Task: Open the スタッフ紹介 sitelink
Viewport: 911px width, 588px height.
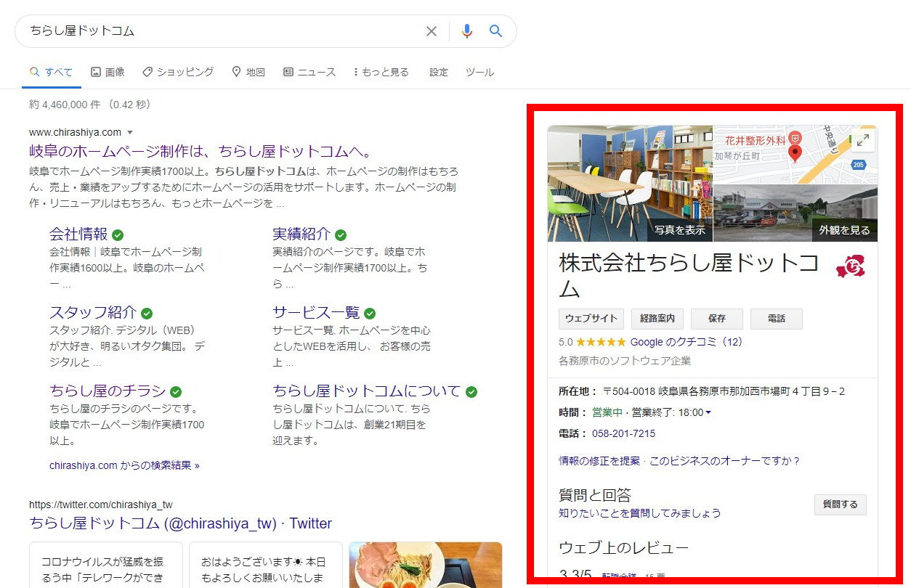Action: 93,312
